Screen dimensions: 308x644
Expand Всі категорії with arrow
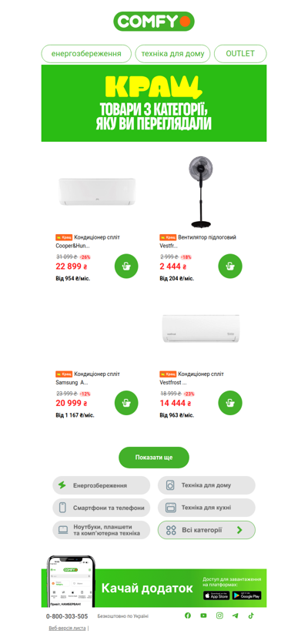click(x=206, y=530)
